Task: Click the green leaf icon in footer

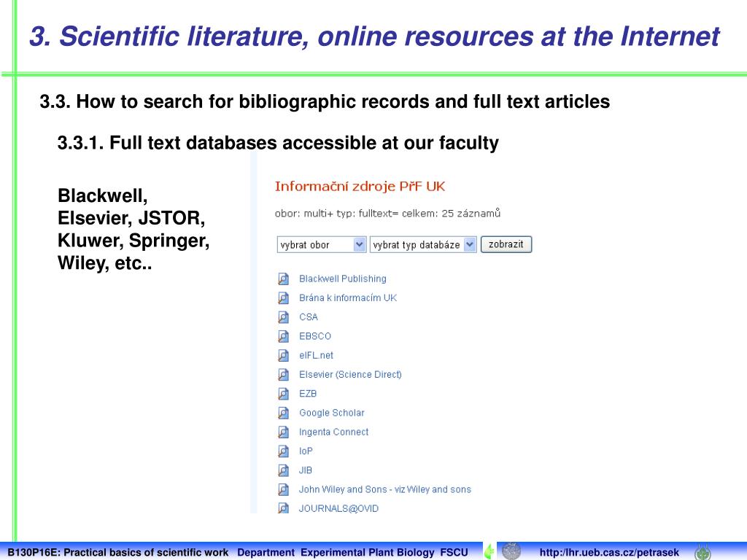Action: click(x=489, y=551)
